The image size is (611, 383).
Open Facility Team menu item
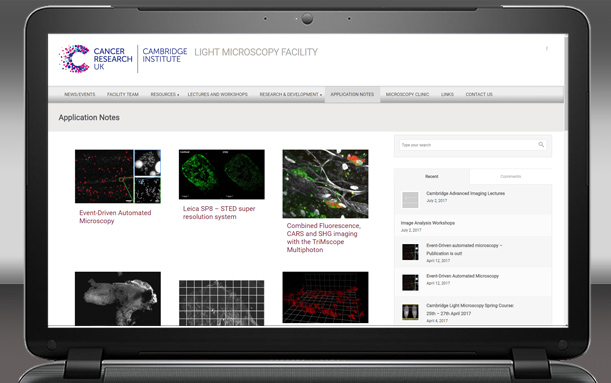123,94
